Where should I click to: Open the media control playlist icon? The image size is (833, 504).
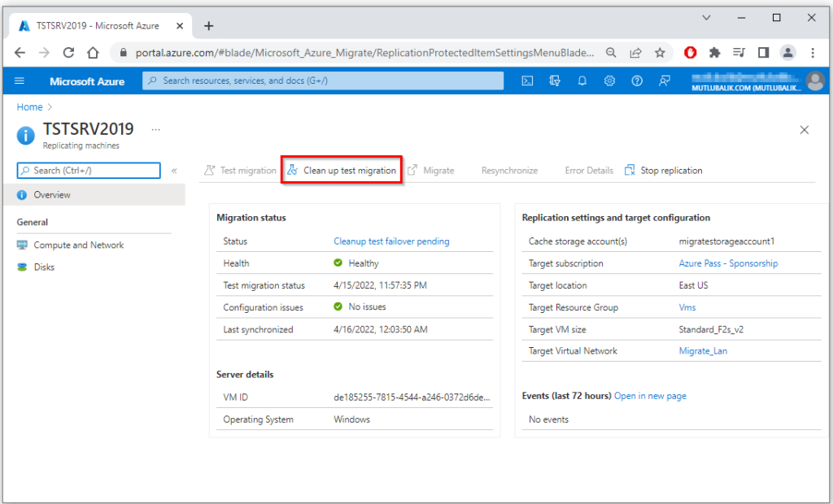pyautogui.click(x=739, y=53)
